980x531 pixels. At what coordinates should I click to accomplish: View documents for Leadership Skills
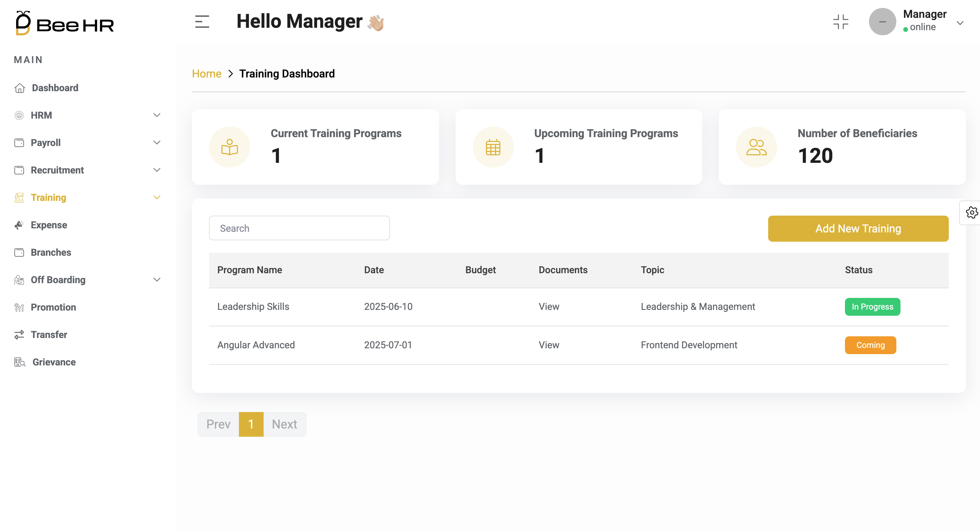548,306
